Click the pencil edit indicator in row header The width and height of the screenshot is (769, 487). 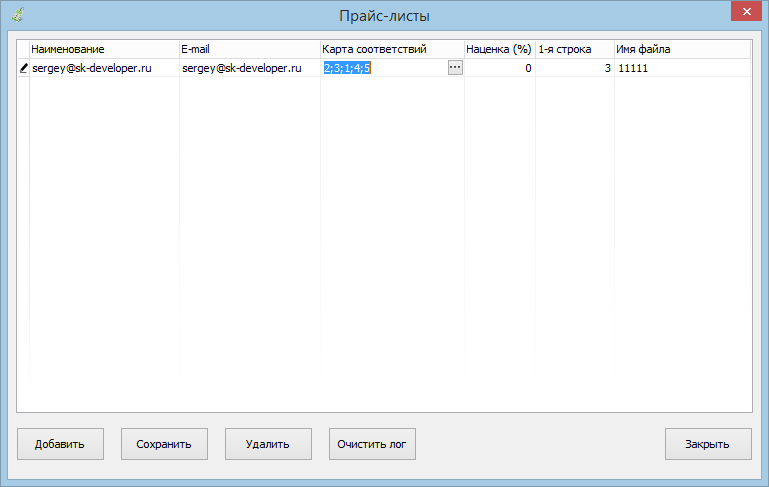click(x=23, y=68)
